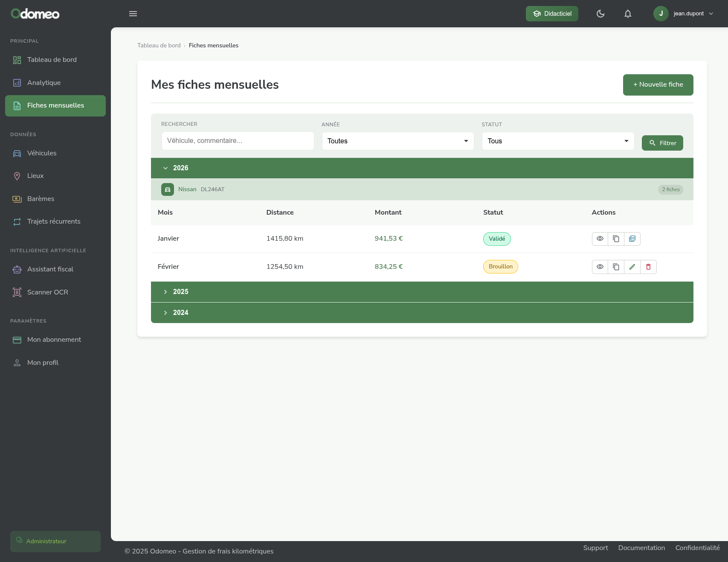Edit the Février sheet with pencil icon
728x562 pixels.
pyautogui.click(x=632, y=267)
